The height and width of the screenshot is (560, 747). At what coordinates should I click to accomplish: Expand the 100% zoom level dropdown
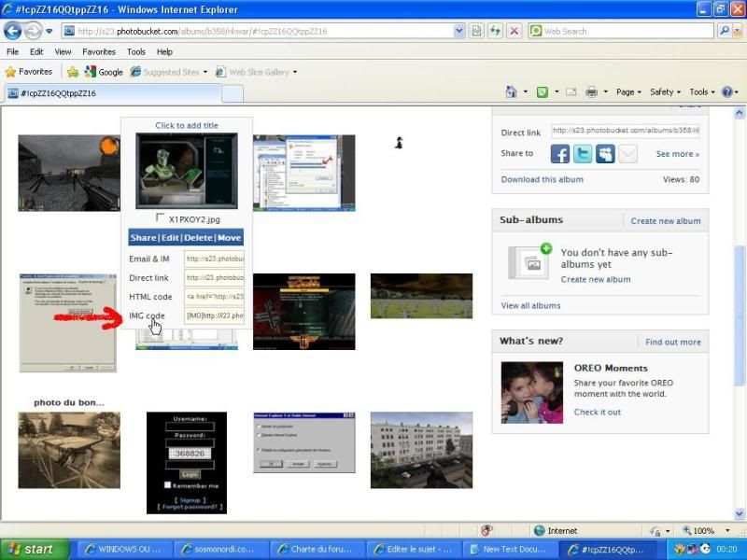[x=727, y=530]
